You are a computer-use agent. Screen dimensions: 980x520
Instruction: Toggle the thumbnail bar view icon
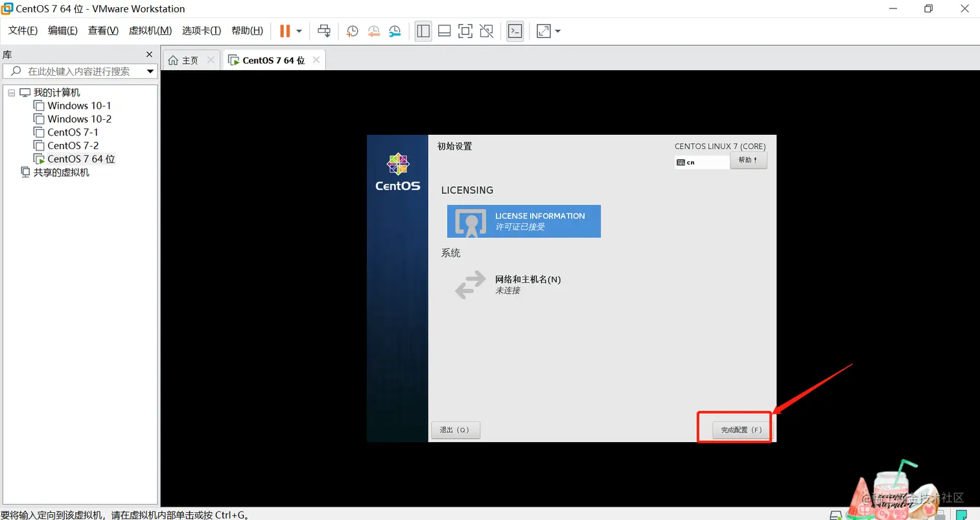click(444, 30)
